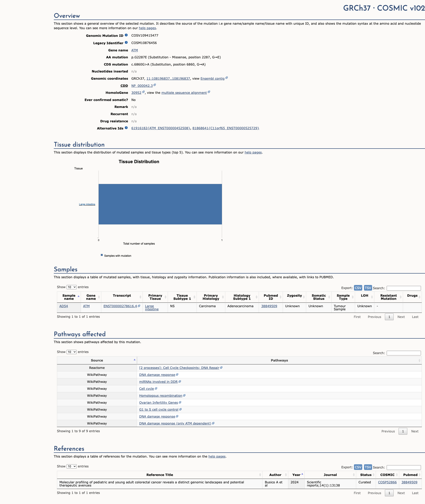
Task: Click external link icon after Ensembl contig
Action: [x=226, y=78]
